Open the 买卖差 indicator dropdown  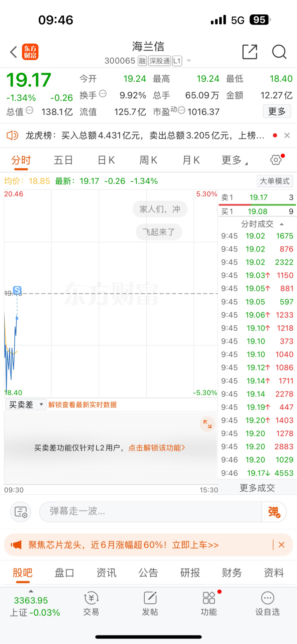click(26, 405)
